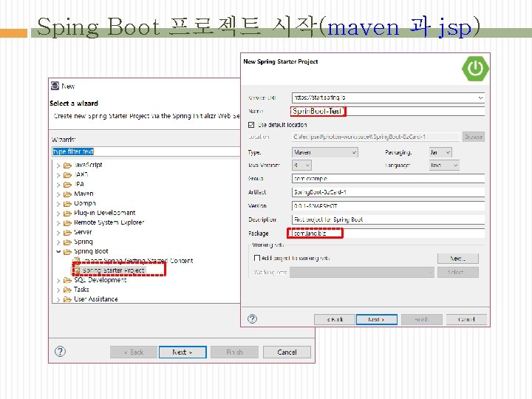Open help in the New wizard dialog
This screenshot has height=399, width=532.
[x=60, y=352]
